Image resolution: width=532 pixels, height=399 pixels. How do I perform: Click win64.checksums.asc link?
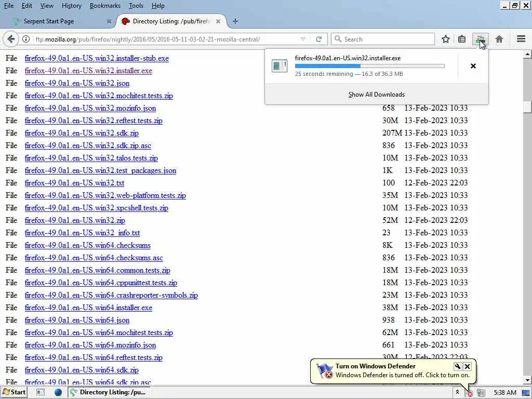[x=94, y=258]
